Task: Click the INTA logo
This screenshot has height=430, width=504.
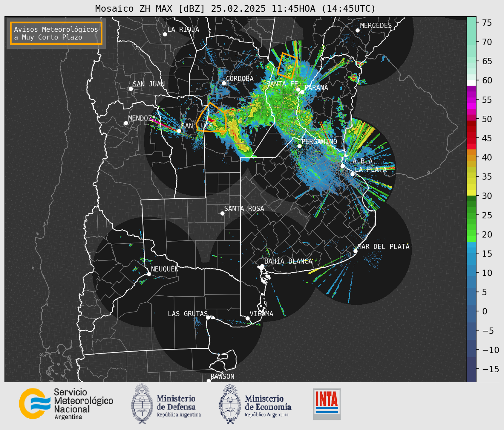Action: click(327, 404)
